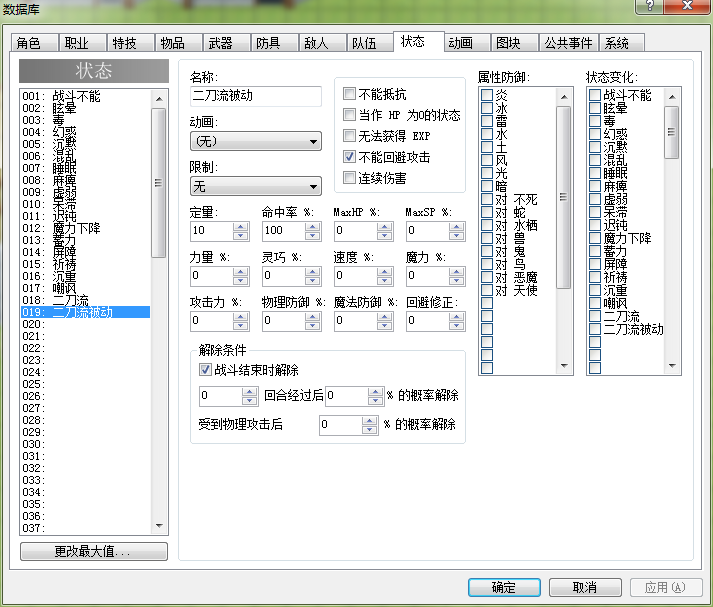Toggle 毒 in state change list
713x607 pixels.
pyautogui.click(x=595, y=121)
